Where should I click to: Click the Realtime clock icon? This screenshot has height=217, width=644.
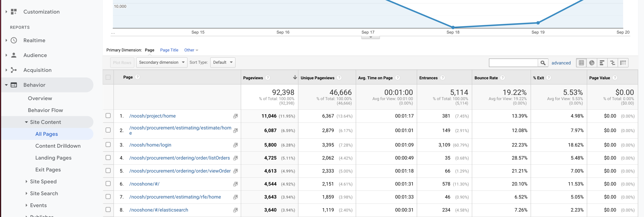pos(14,40)
